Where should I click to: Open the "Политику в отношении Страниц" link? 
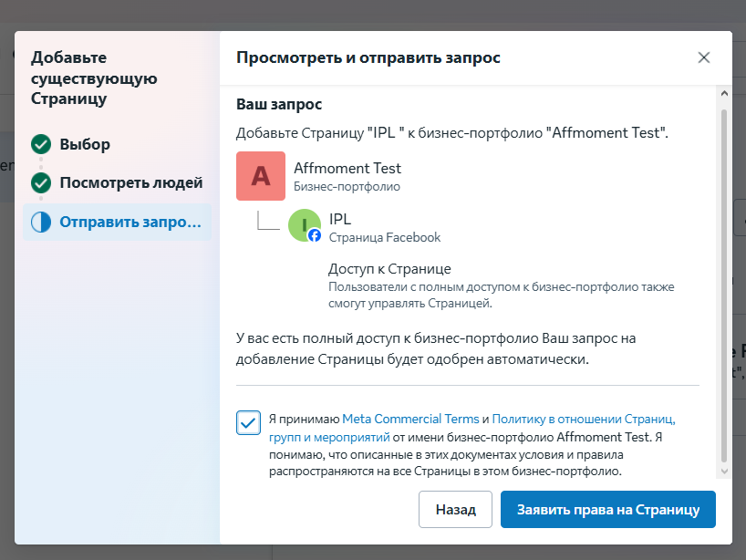[x=584, y=420]
